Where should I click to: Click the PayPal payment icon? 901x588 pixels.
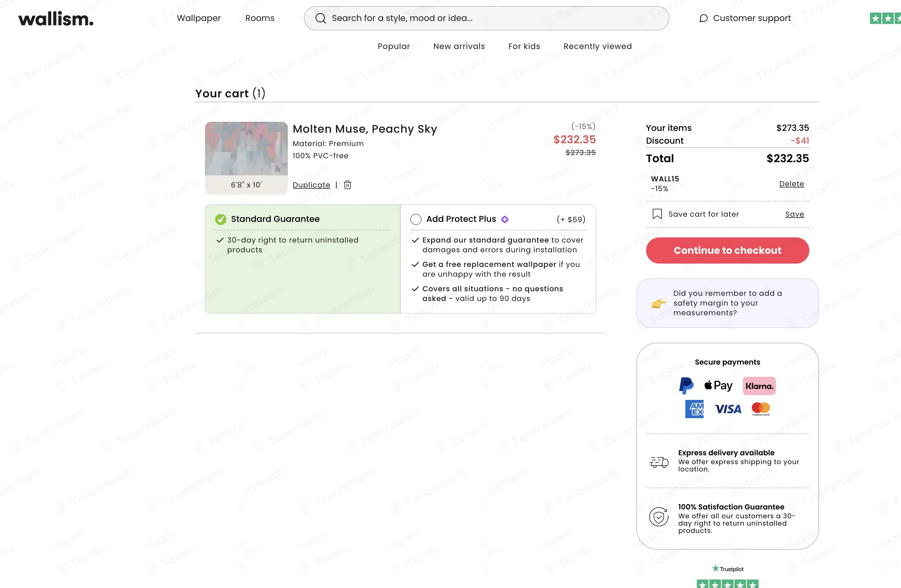tap(686, 386)
